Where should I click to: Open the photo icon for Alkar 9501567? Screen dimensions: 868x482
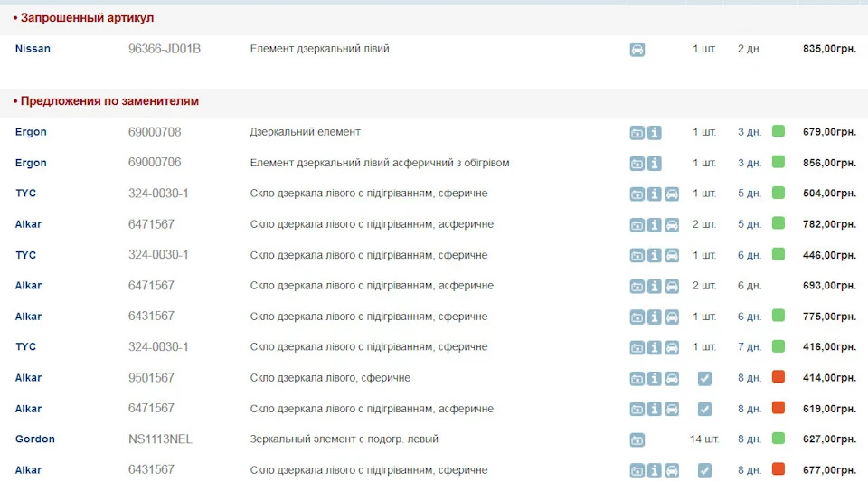coord(637,379)
